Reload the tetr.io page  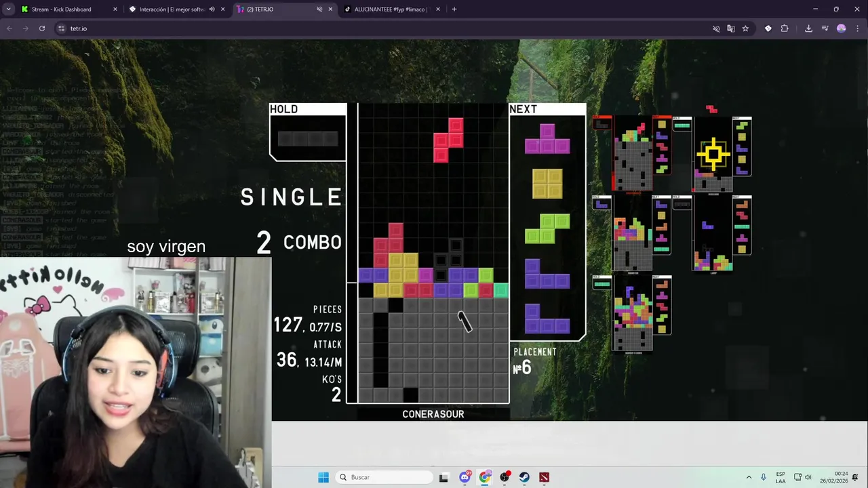(42, 28)
